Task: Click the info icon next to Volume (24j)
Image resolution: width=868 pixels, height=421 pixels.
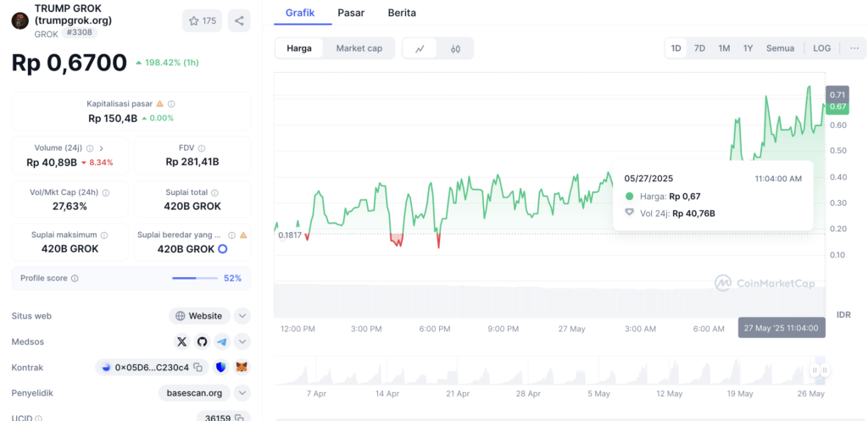Action: point(90,148)
